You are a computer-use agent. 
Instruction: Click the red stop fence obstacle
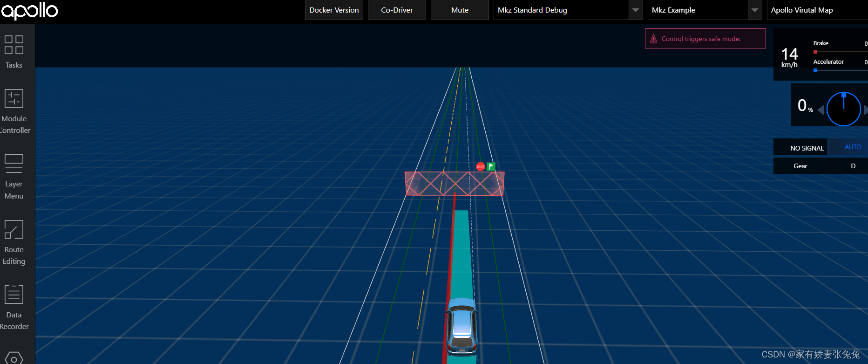[454, 183]
